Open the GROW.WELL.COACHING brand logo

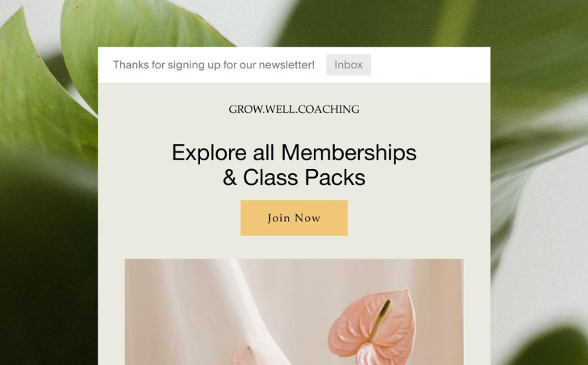click(294, 110)
